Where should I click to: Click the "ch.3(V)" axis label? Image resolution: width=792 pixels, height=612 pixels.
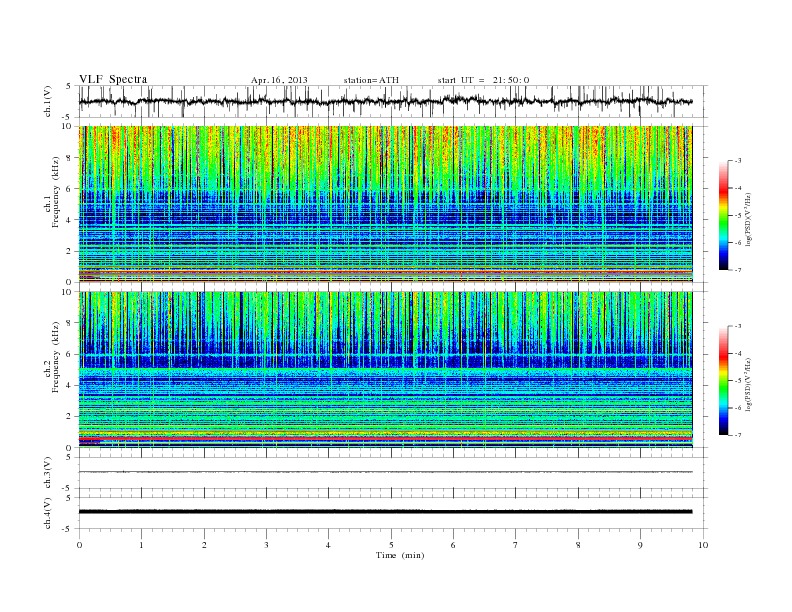[47, 473]
